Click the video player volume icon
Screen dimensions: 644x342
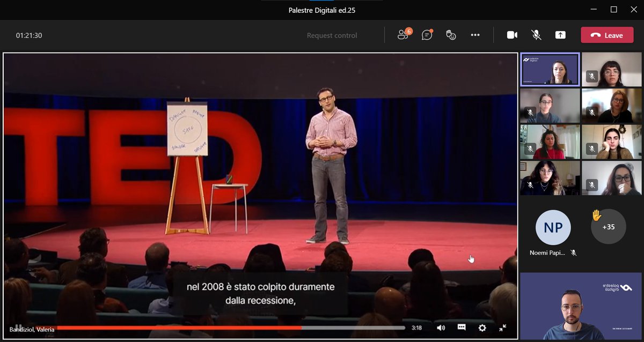tap(441, 328)
